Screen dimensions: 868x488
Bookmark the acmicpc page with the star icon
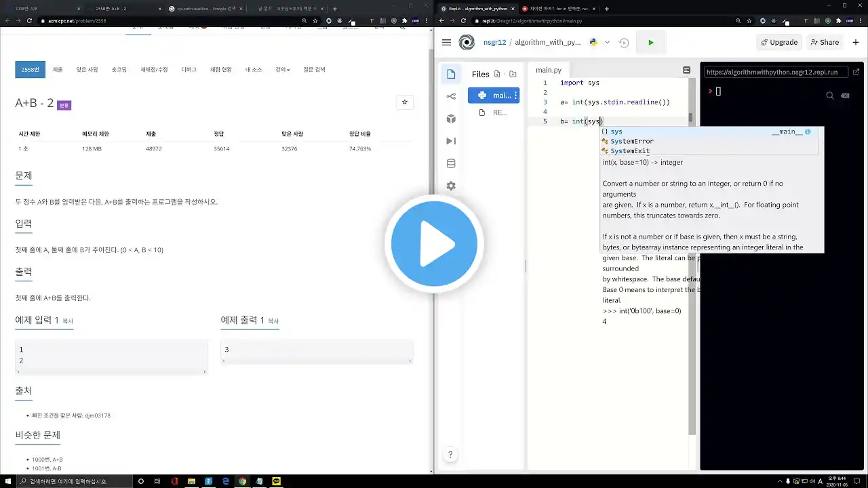pyautogui.click(x=315, y=21)
